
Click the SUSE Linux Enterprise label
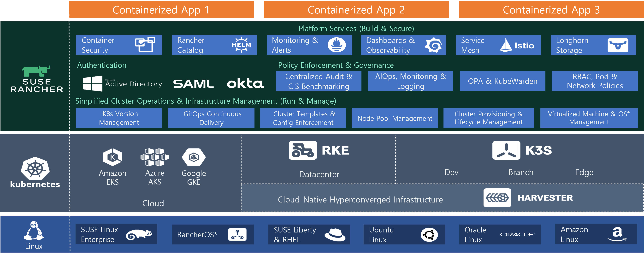coord(99,235)
